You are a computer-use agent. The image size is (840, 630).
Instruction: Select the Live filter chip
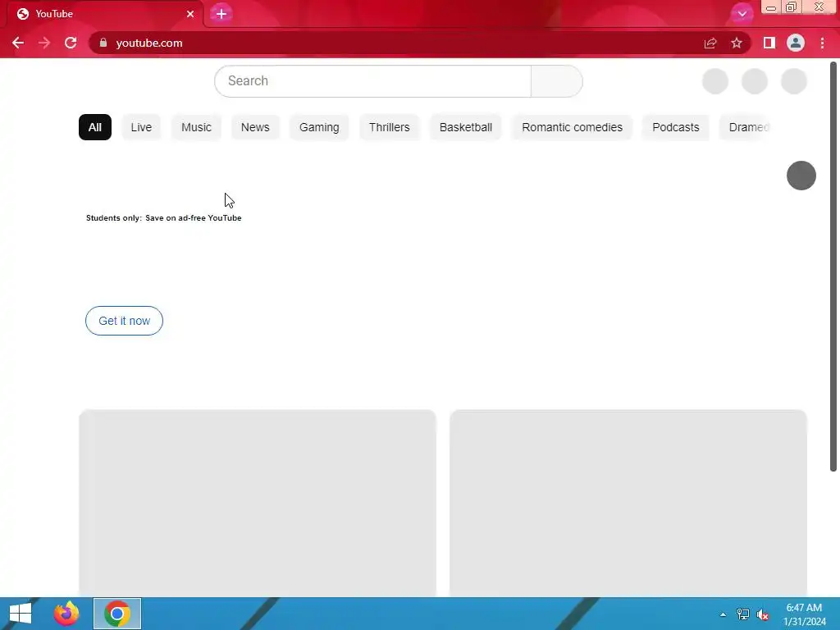(141, 127)
